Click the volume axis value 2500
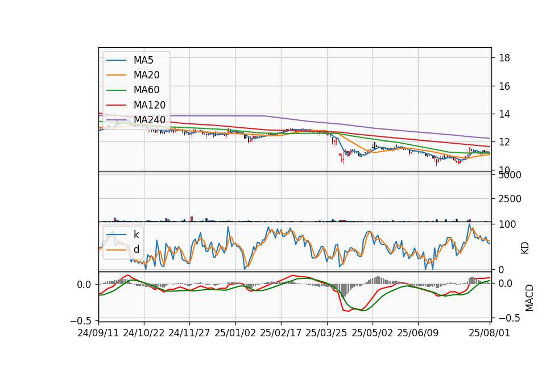The image size is (546, 392). (510, 199)
